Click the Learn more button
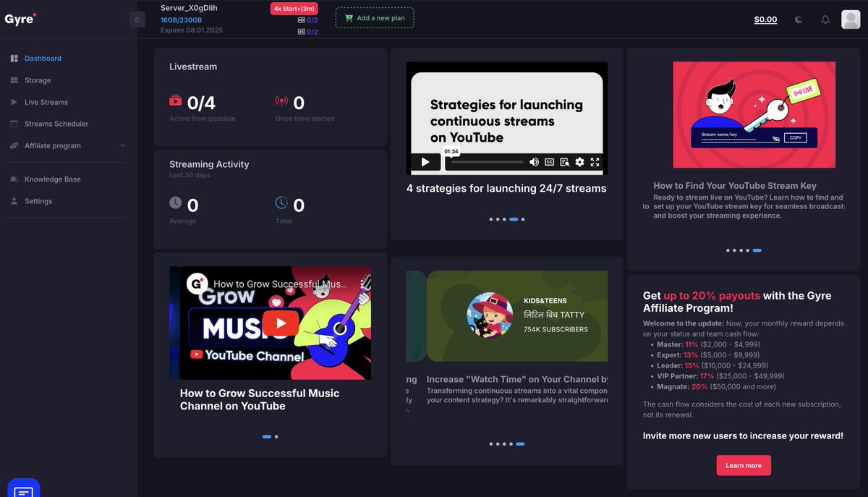This screenshot has height=497, width=868. pos(744,465)
